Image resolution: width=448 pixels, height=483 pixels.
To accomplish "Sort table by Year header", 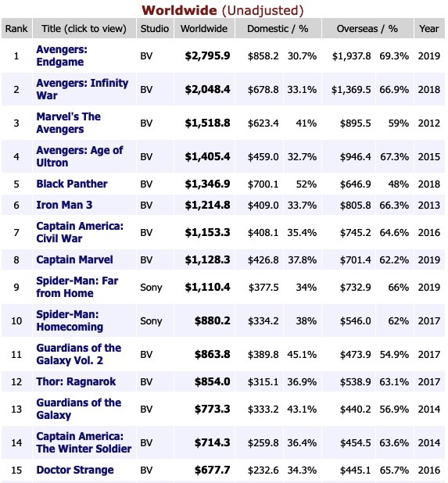I will pos(429,28).
